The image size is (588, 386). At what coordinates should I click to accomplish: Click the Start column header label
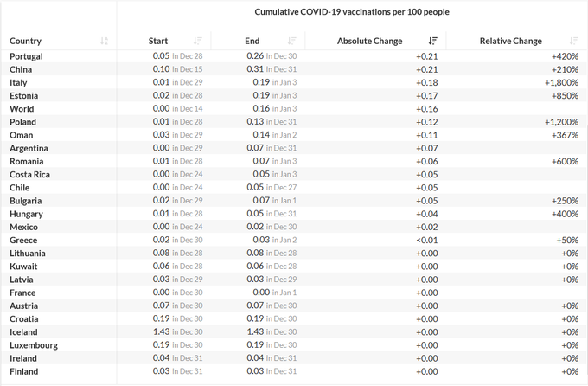[158, 41]
